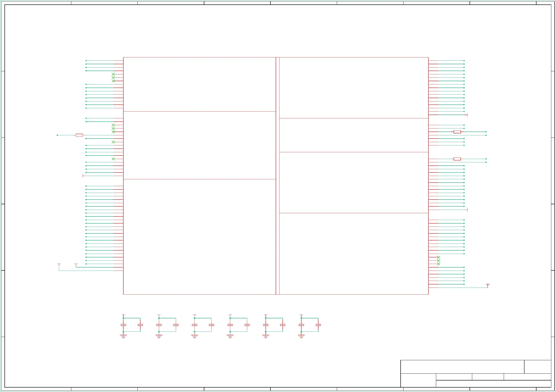Click the leftmost capacitor in bottom row
Screen dimensions: 556x392
click(x=123, y=325)
